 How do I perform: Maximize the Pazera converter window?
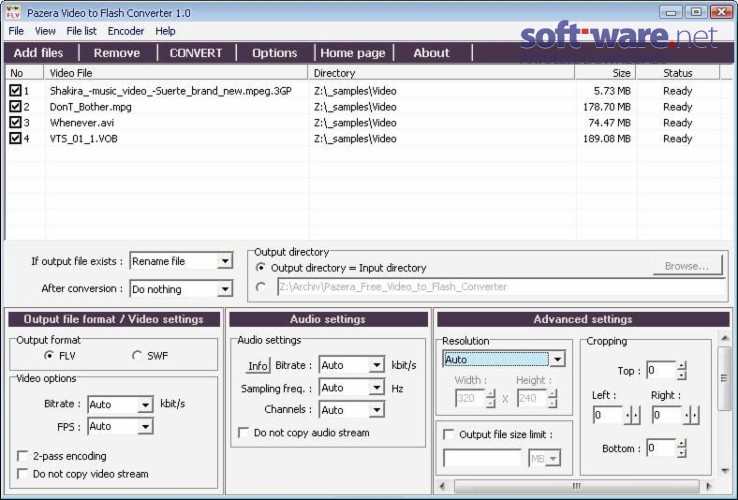click(696, 12)
